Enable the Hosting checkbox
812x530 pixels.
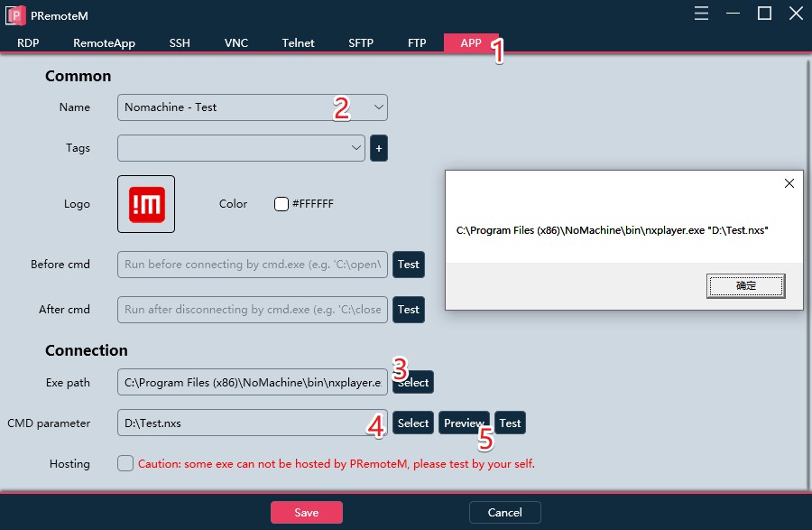click(125, 463)
